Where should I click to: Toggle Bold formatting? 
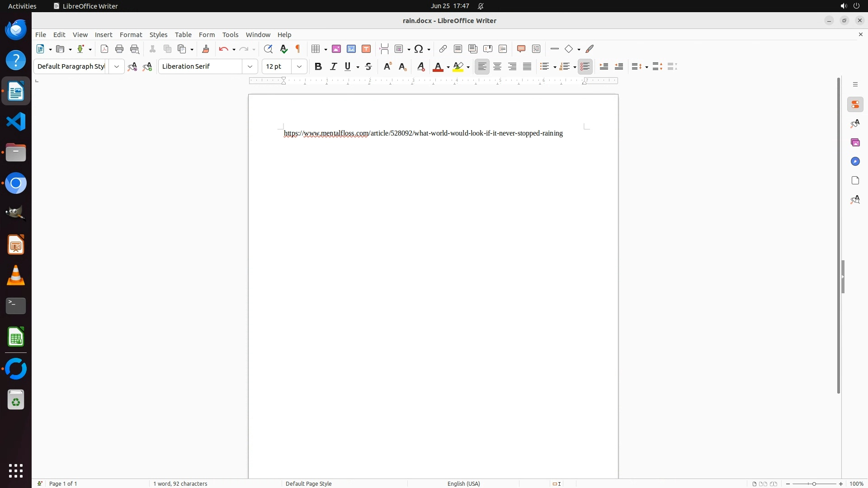[x=318, y=67]
